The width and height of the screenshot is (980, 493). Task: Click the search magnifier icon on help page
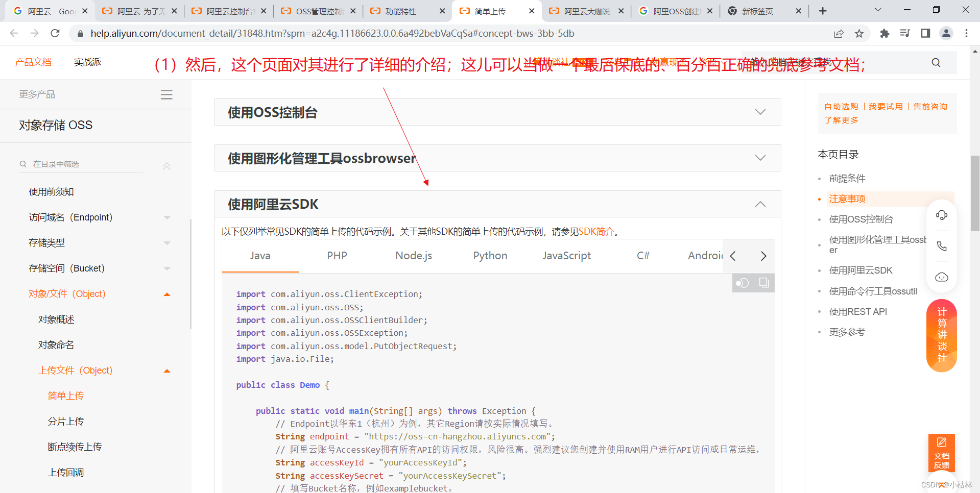tap(936, 62)
